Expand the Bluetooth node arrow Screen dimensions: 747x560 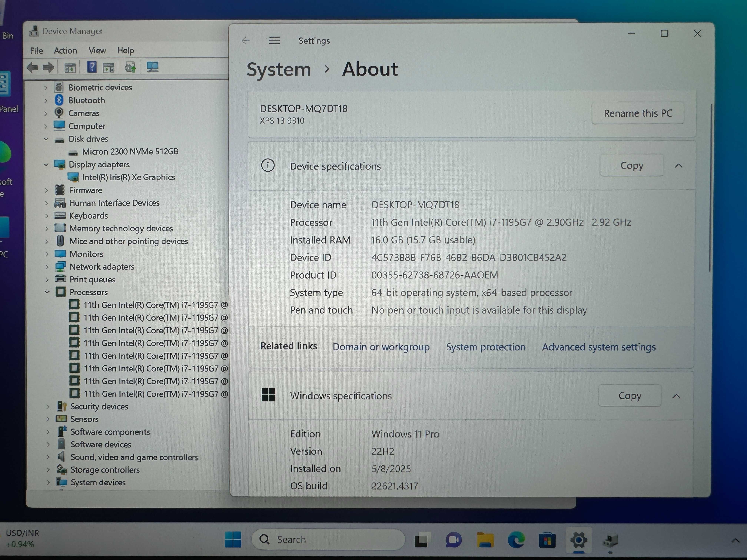point(46,100)
